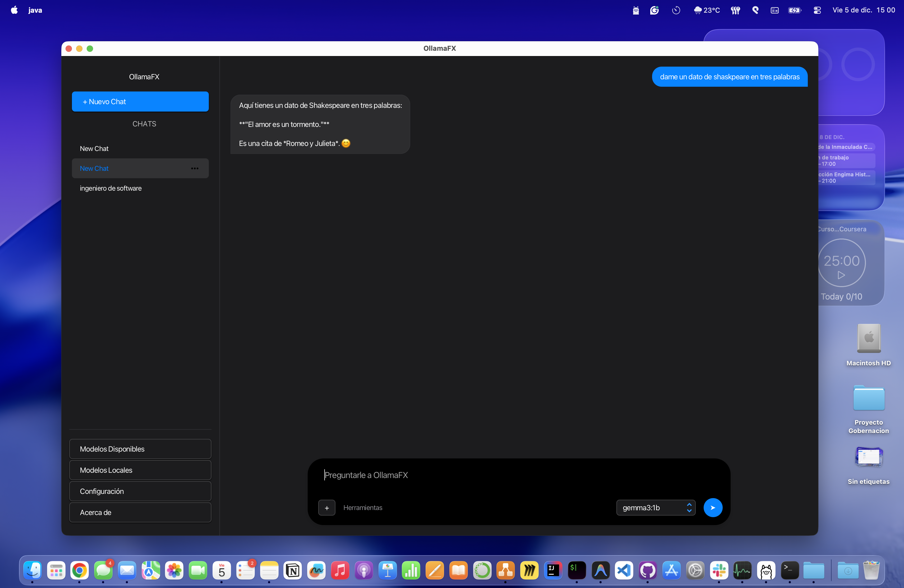Open Google Chrome from the Dock
904x588 pixels.
[x=79, y=571]
